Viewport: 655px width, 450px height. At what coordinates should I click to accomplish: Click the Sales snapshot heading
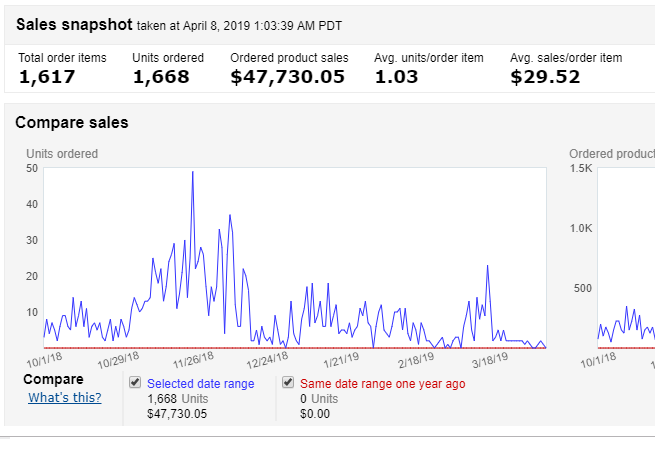pyautogui.click(x=74, y=23)
